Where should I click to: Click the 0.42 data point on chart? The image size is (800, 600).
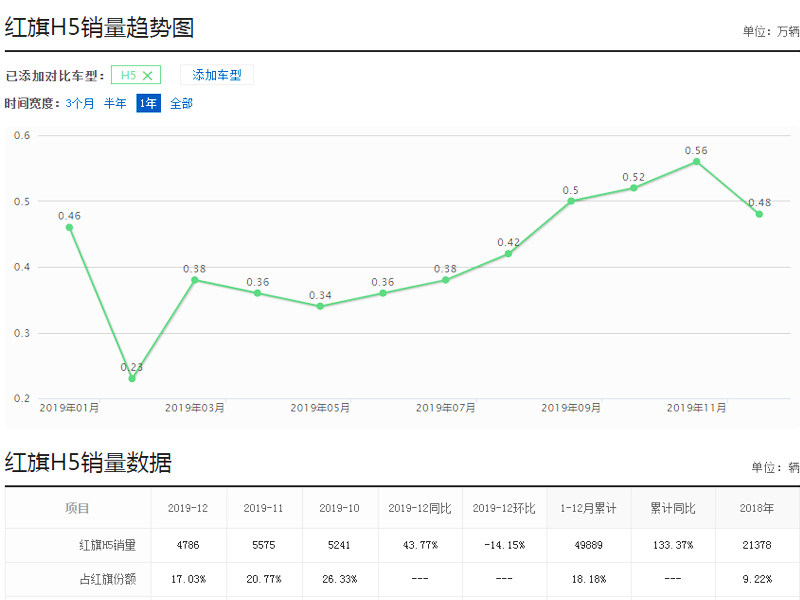(508, 254)
